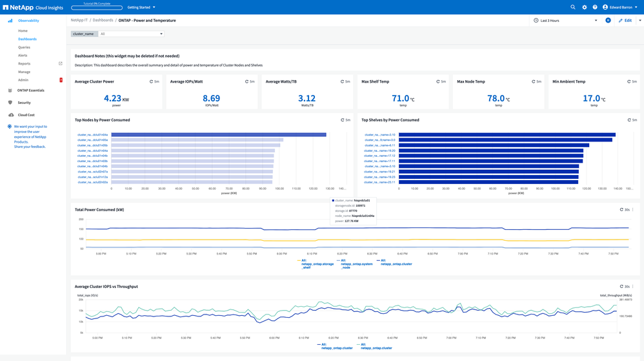Open three-dot menu on Total Power Consumed widget
The height and width of the screenshot is (361, 644).
tap(632, 210)
